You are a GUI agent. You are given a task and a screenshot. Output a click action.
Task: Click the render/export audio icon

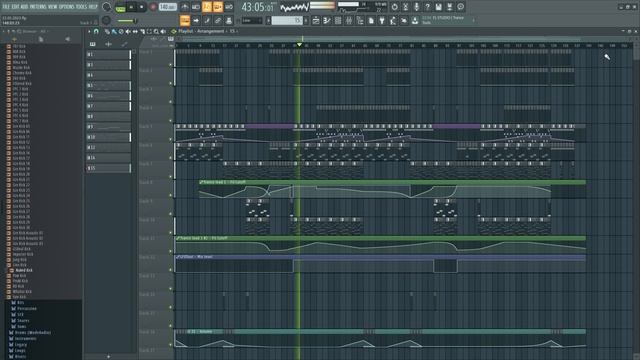449,7
